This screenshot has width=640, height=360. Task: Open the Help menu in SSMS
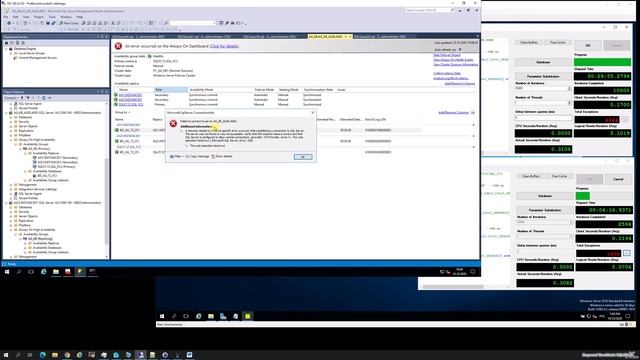[x=80, y=17]
